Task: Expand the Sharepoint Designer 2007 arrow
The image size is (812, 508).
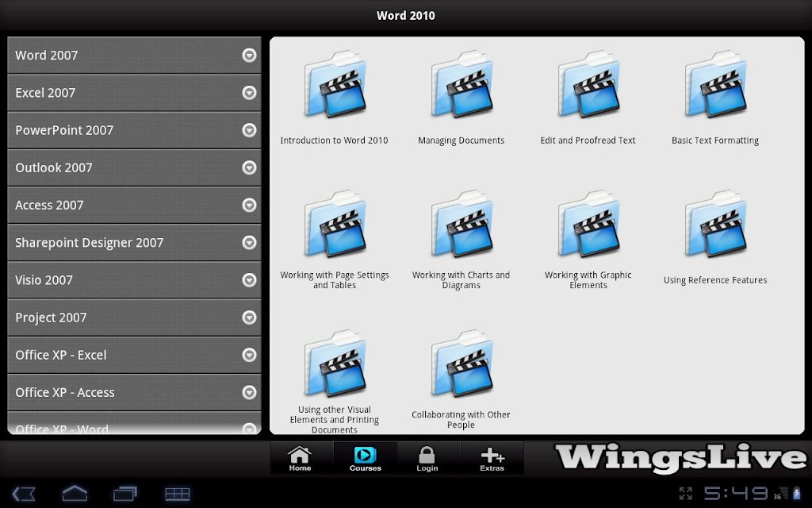Action: coord(250,242)
